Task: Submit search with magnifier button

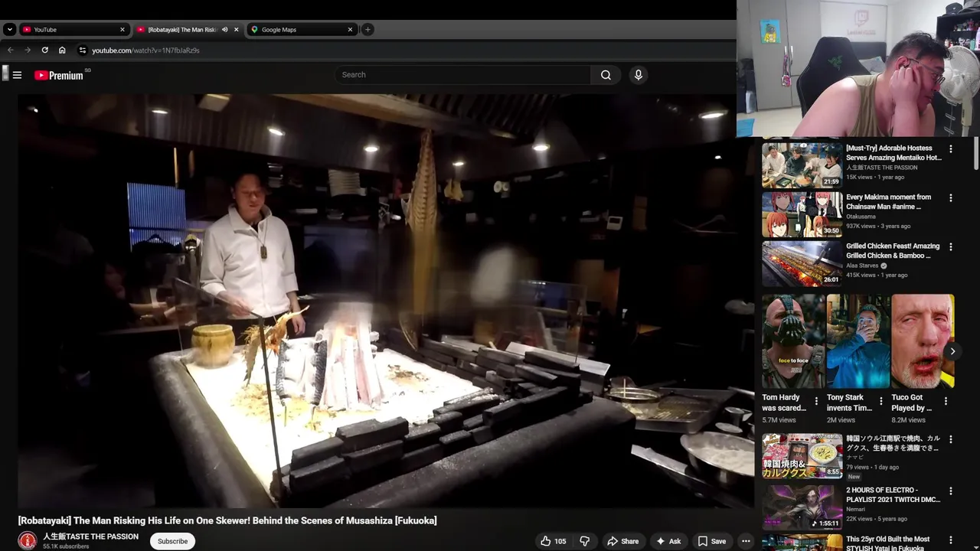Action: [606, 75]
